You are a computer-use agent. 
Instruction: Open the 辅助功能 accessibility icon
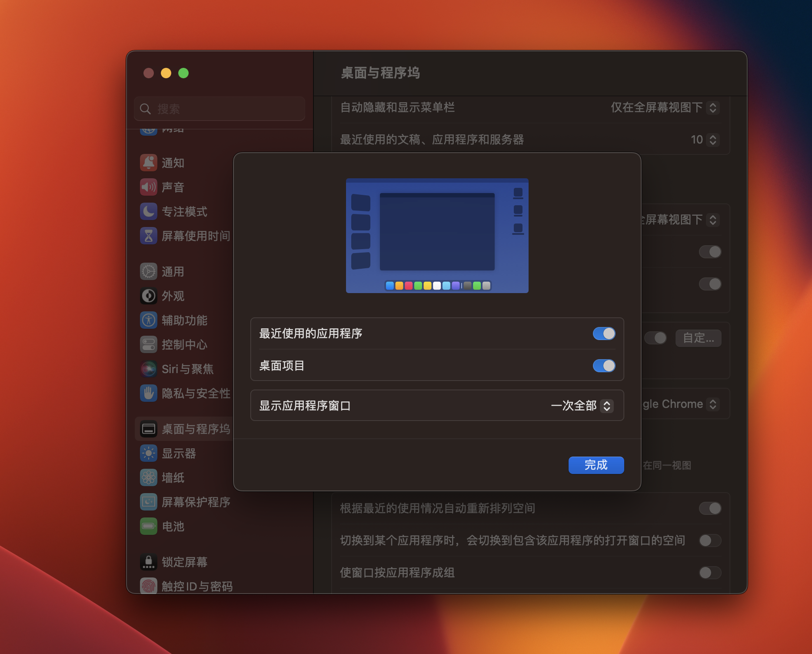149,320
